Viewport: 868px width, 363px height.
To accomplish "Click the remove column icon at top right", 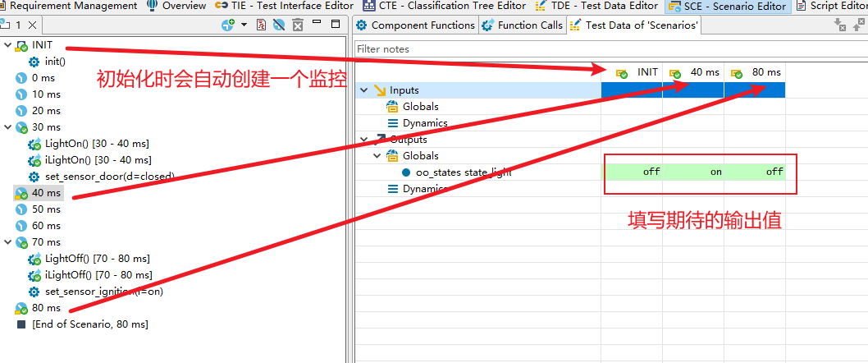I will tap(840, 25).
